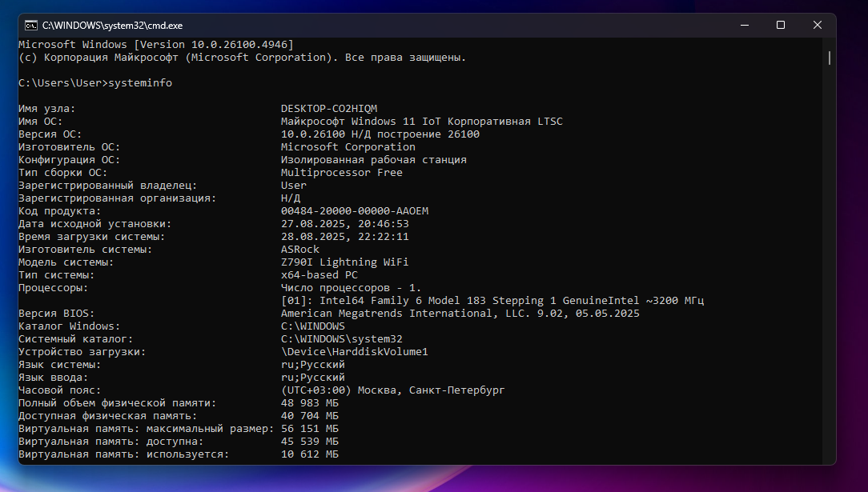
Task: Close the cmd.exe window
Action: coord(817,26)
